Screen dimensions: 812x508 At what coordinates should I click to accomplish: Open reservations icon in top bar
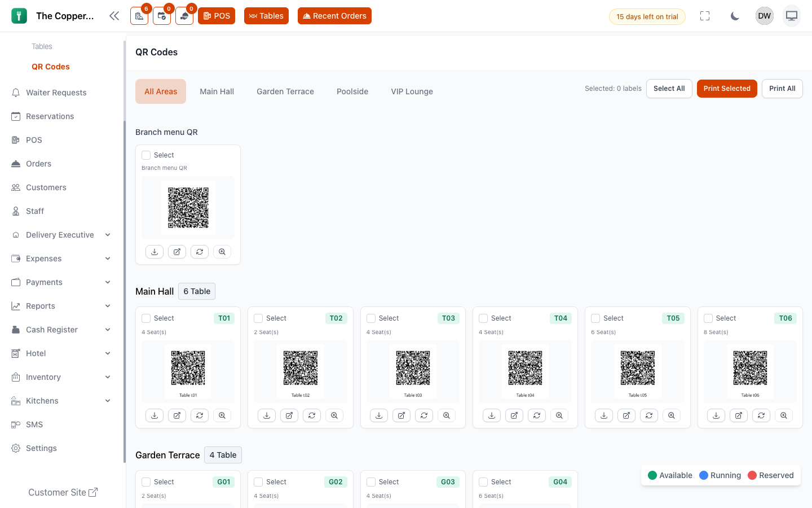pos(162,16)
